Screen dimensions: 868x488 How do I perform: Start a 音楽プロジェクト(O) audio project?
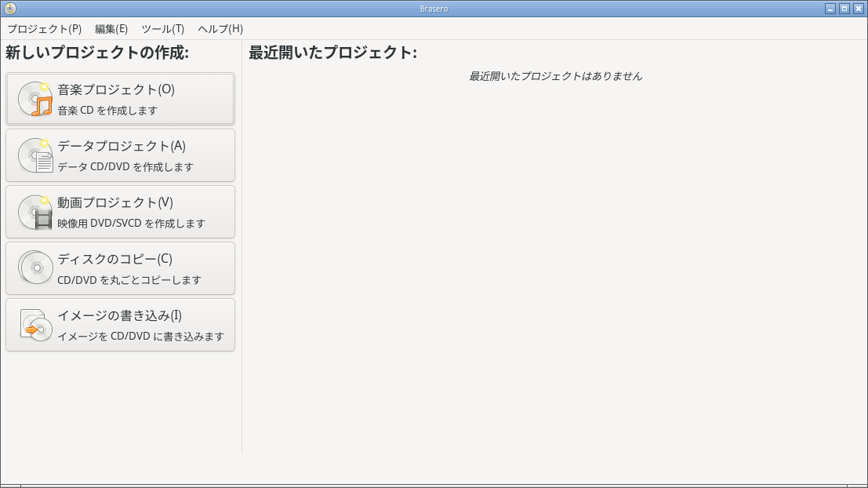(120, 99)
